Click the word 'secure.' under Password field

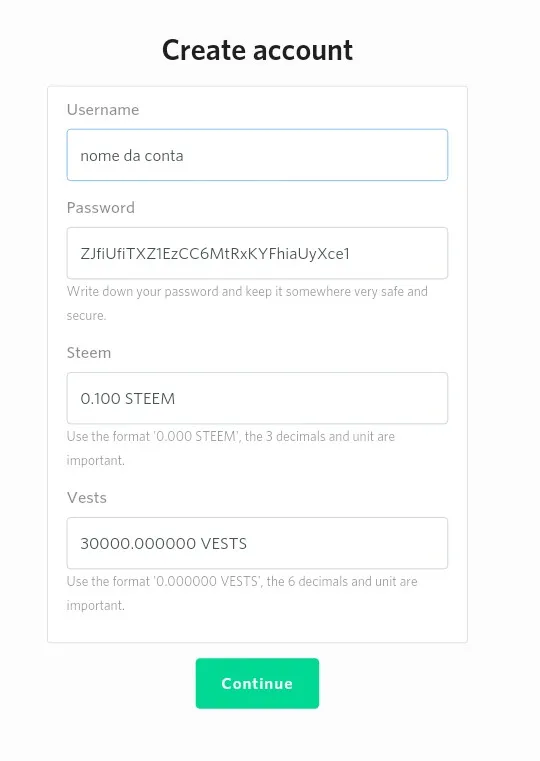pos(86,315)
